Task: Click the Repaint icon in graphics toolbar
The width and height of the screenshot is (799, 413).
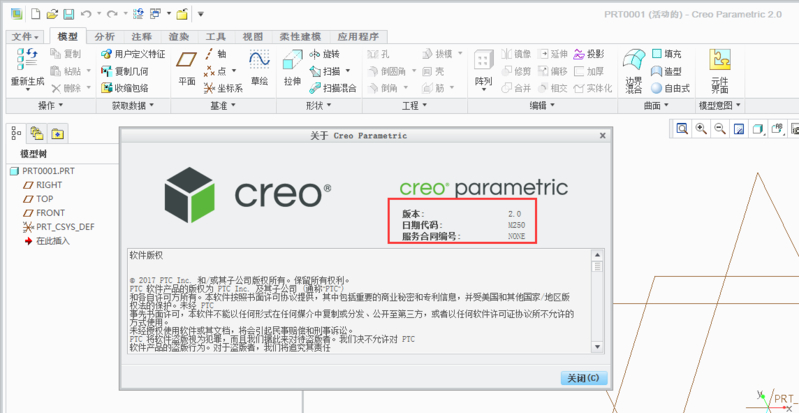Action: (x=739, y=128)
